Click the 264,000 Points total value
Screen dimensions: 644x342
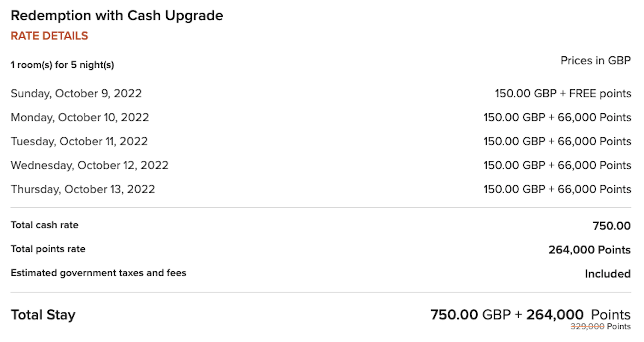(589, 250)
